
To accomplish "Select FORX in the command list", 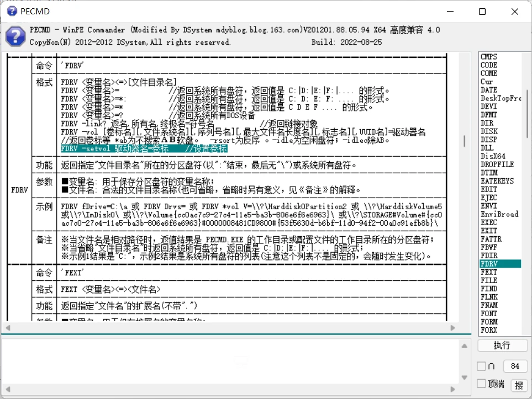I will coord(489,330).
